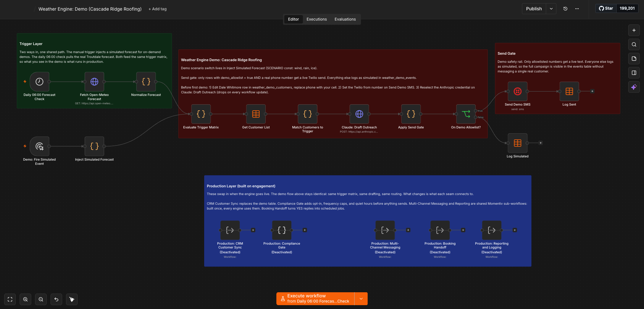Add a node after Production: Reporting and Logging

tap(515, 230)
